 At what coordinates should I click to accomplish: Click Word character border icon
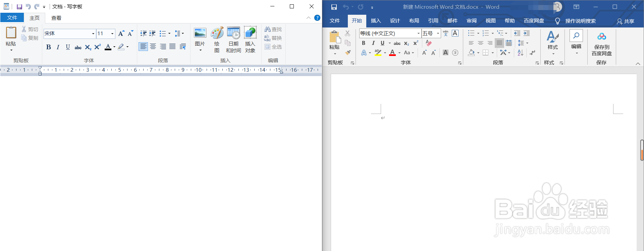tap(455, 33)
